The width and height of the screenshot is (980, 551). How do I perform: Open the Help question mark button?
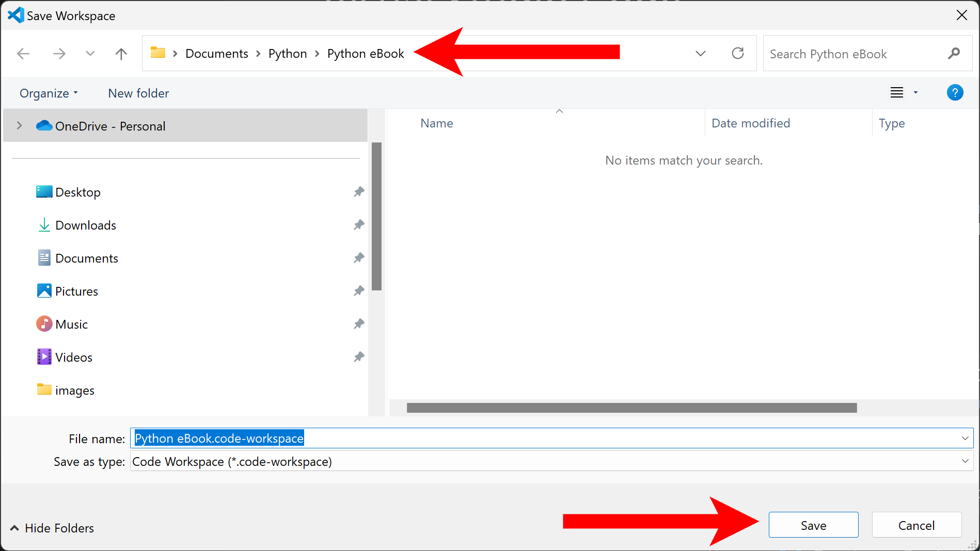click(x=955, y=93)
